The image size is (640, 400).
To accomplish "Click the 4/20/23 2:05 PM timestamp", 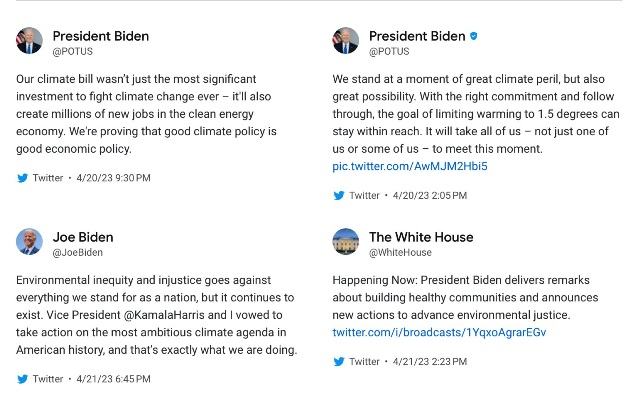I will [x=430, y=196].
